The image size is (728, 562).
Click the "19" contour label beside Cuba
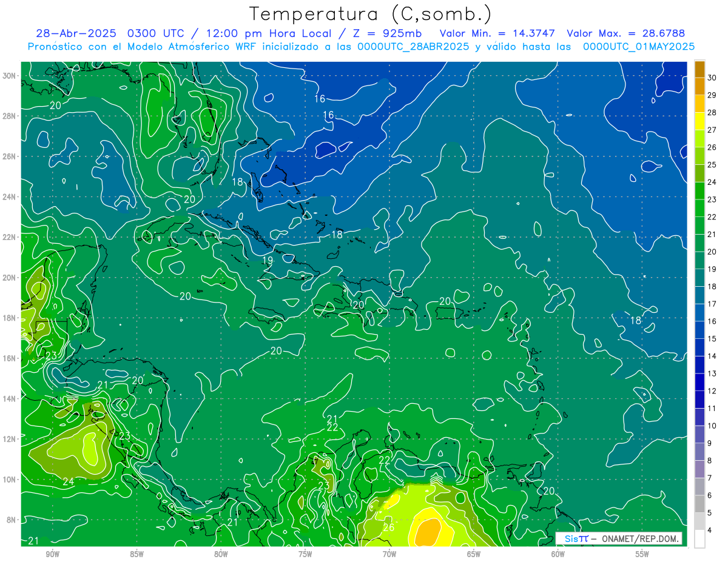pos(268,261)
